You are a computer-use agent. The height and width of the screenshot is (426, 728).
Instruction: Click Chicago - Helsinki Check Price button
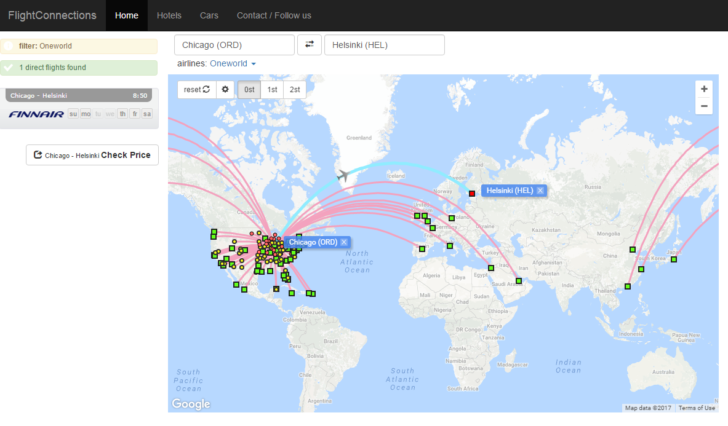[x=92, y=155]
